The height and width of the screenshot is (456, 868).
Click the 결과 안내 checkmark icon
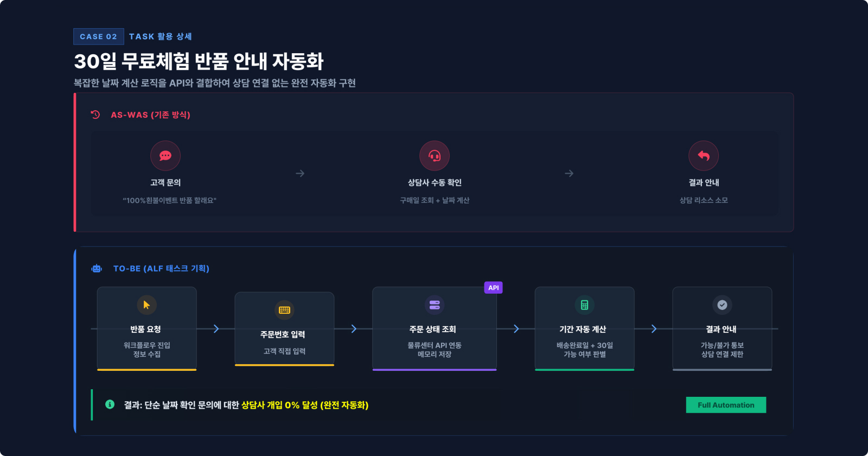point(722,305)
